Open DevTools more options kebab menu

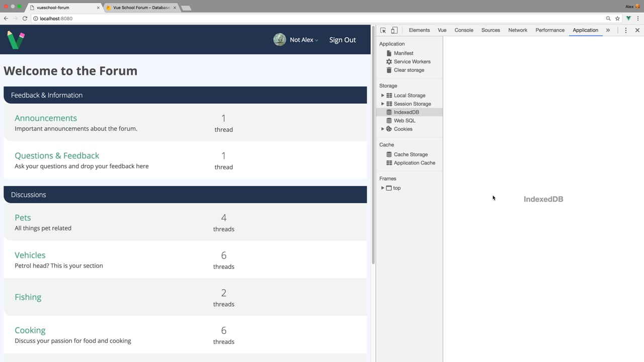pos(626,30)
